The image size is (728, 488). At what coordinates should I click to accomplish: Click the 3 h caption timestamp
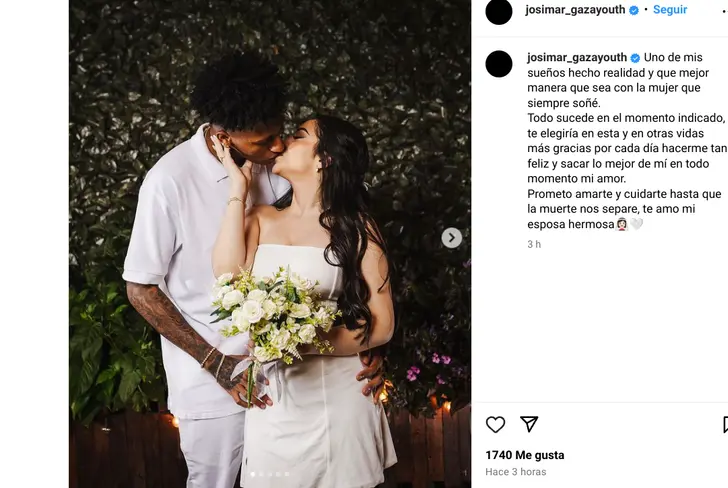coord(534,244)
